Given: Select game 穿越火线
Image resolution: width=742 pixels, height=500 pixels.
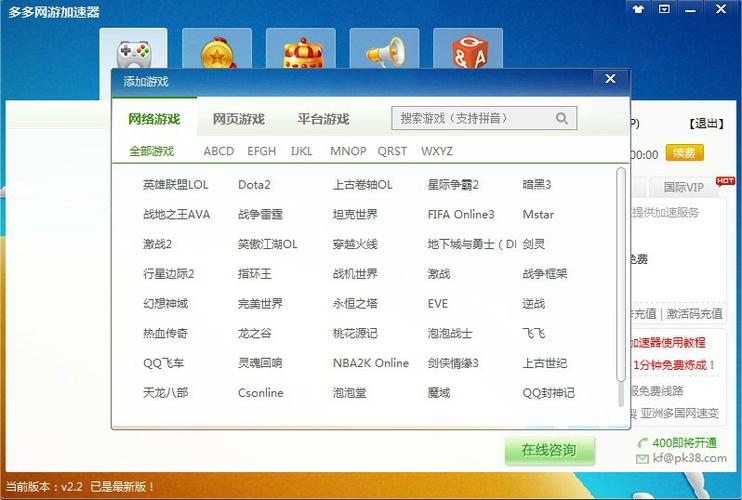Looking at the screenshot, I should (355, 245).
